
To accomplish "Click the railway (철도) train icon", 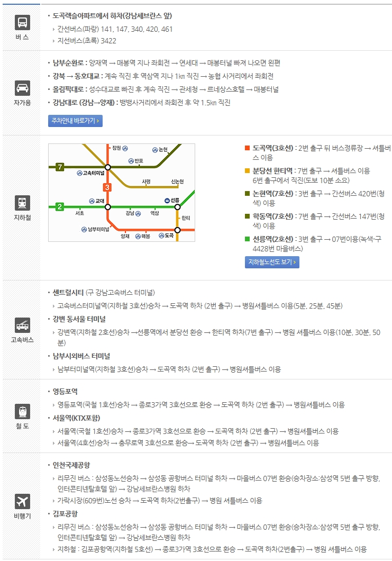I will [22, 411].
